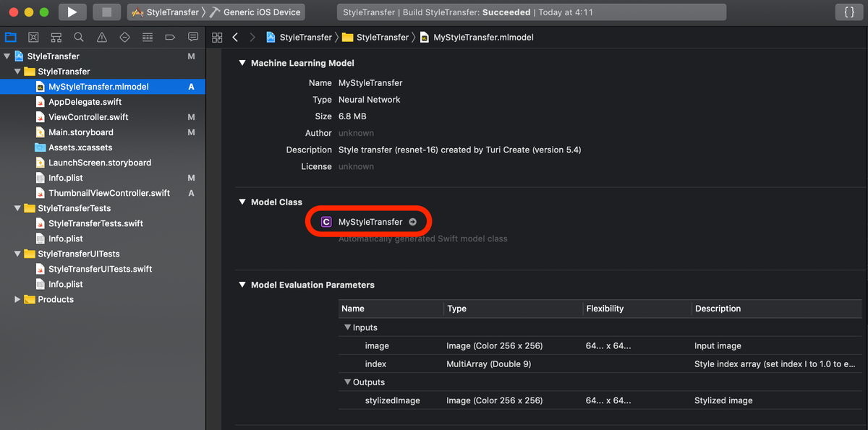Screen dimensions: 868x430
Task: Show the Source Control navigator
Action: coord(33,37)
